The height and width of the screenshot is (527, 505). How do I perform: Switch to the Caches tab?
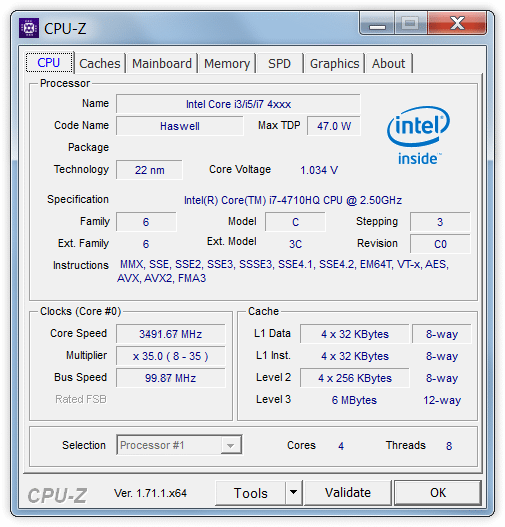(x=100, y=63)
